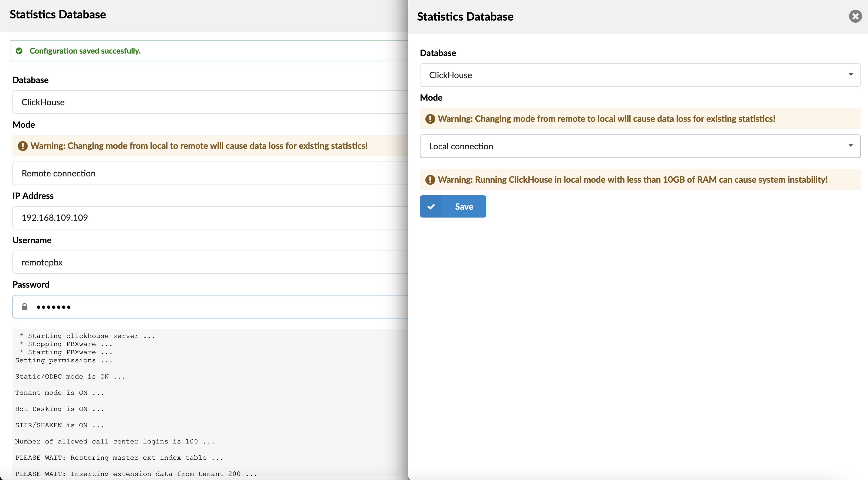Click the Database label in right panel
Viewport: 868px width, 480px height.
pos(438,53)
